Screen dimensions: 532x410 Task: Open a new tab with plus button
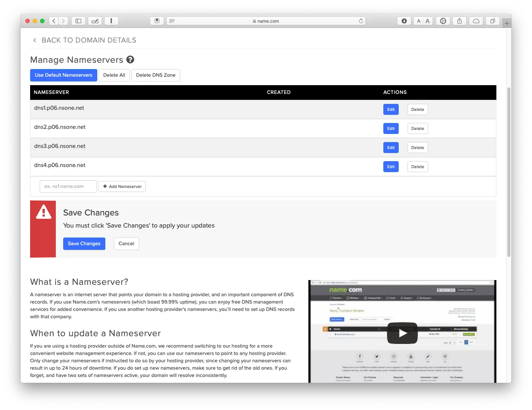[x=507, y=23]
